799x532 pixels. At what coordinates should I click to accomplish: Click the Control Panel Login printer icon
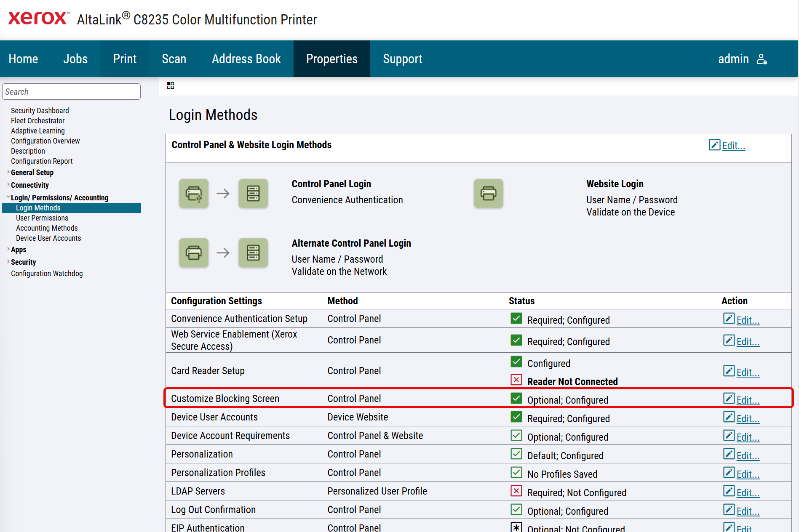click(194, 194)
